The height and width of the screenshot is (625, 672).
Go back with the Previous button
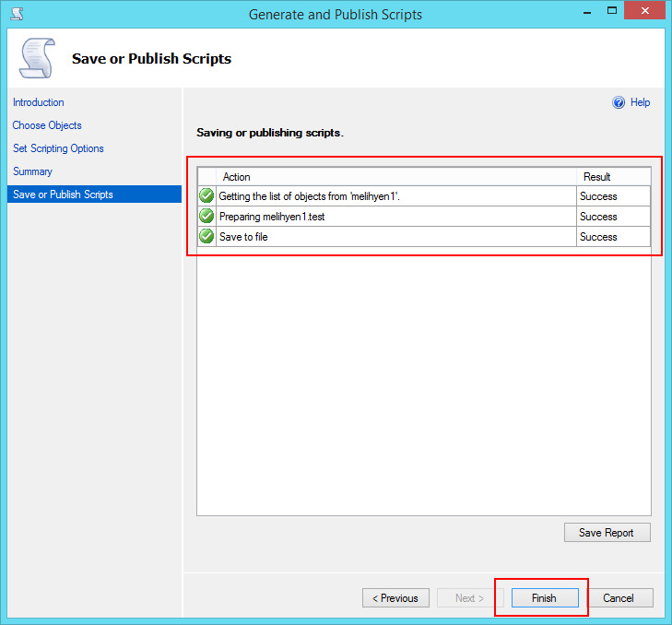395,598
